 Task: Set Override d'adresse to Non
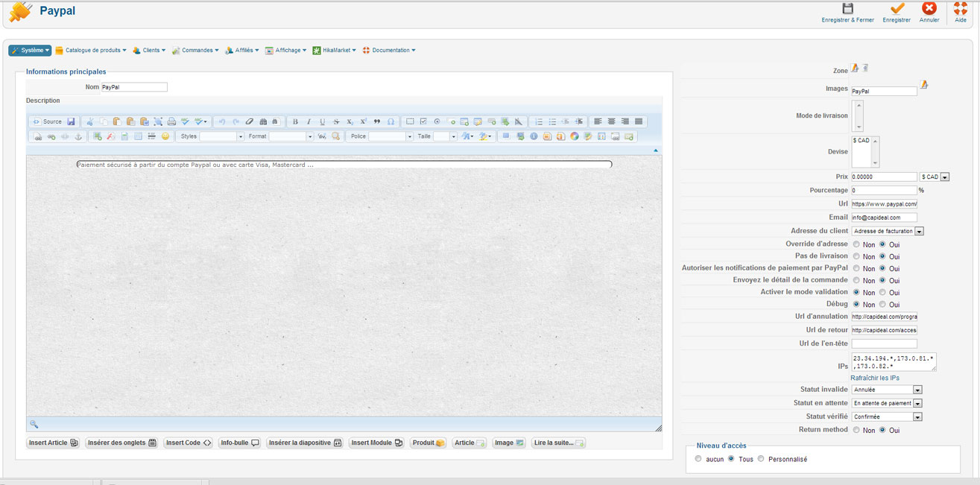coord(856,244)
